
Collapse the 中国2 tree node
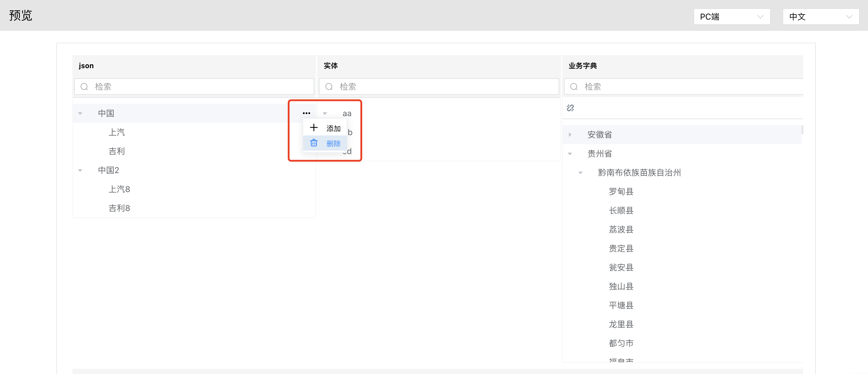(80, 170)
